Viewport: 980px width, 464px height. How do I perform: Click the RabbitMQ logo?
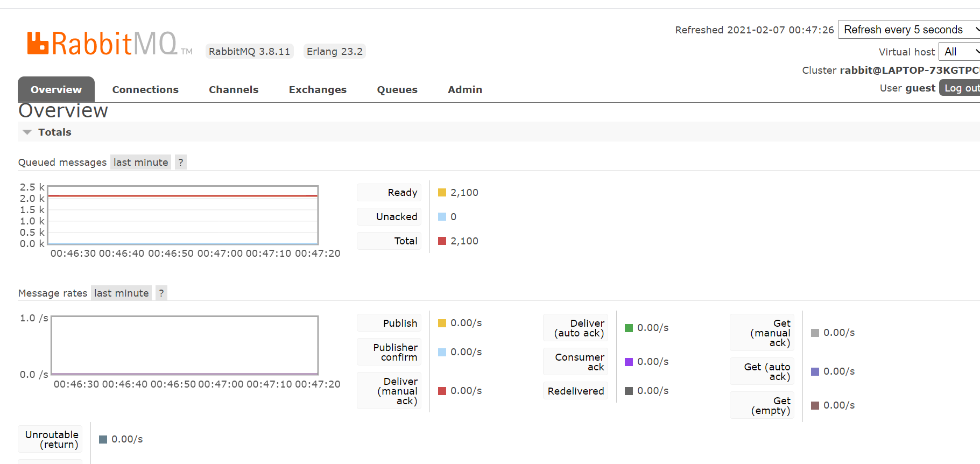pyautogui.click(x=110, y=44)
